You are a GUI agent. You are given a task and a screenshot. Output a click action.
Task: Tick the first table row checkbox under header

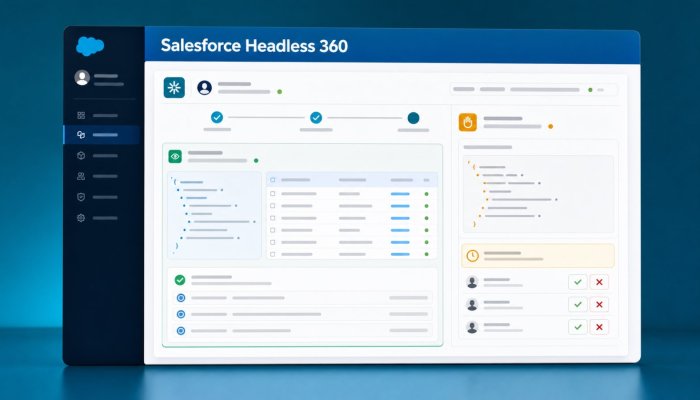coord(273,194)
